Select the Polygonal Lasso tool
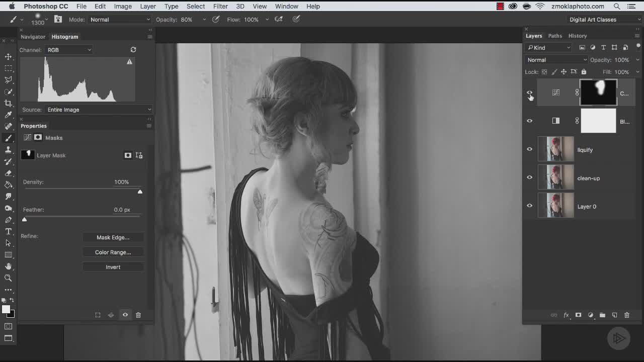The height and width of the screenshot is (362, 644). 9,80
